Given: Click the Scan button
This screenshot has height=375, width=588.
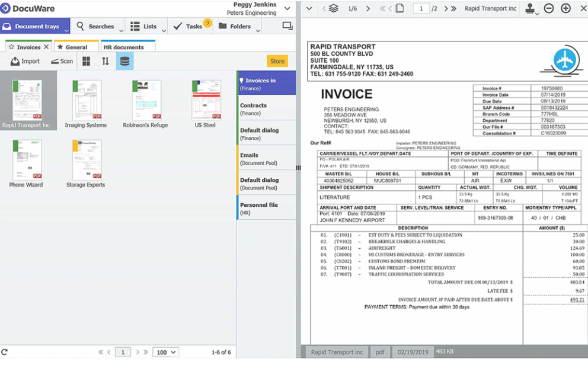Looking at the screenshot, I should coord(62,61).
